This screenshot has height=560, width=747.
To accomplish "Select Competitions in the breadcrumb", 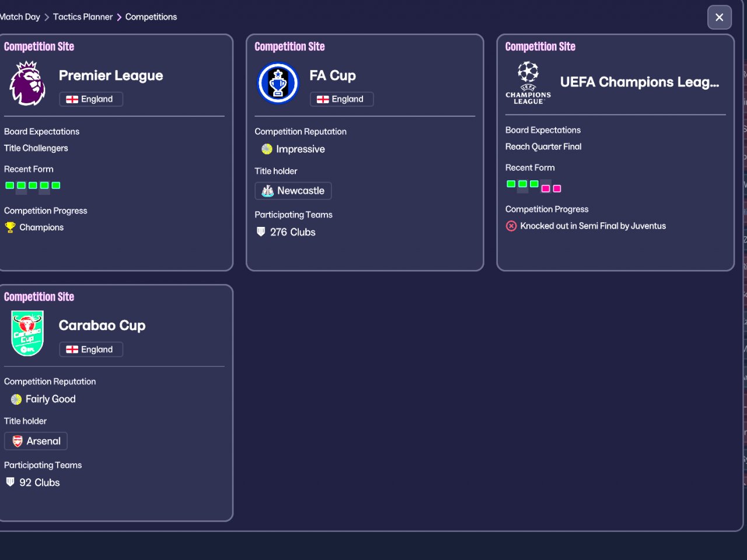I will click(151, 17).
